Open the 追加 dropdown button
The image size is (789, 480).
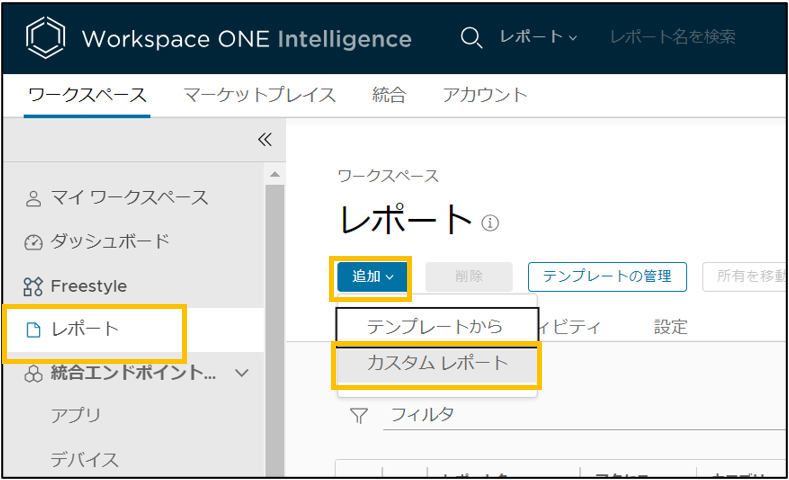[372, 276]
